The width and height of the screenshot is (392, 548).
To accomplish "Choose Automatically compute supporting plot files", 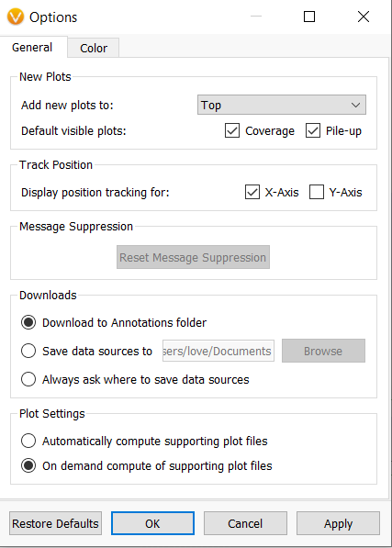I will click(x=28, y=441).
